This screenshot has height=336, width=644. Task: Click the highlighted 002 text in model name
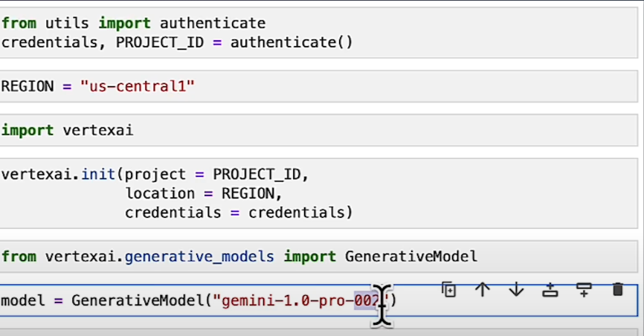click(366, 301)
